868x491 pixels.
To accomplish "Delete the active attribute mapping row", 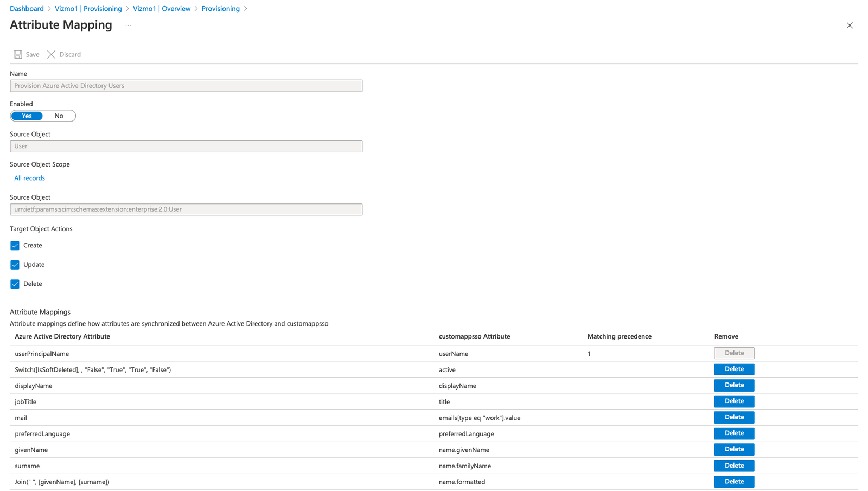I will coord(734,369).
